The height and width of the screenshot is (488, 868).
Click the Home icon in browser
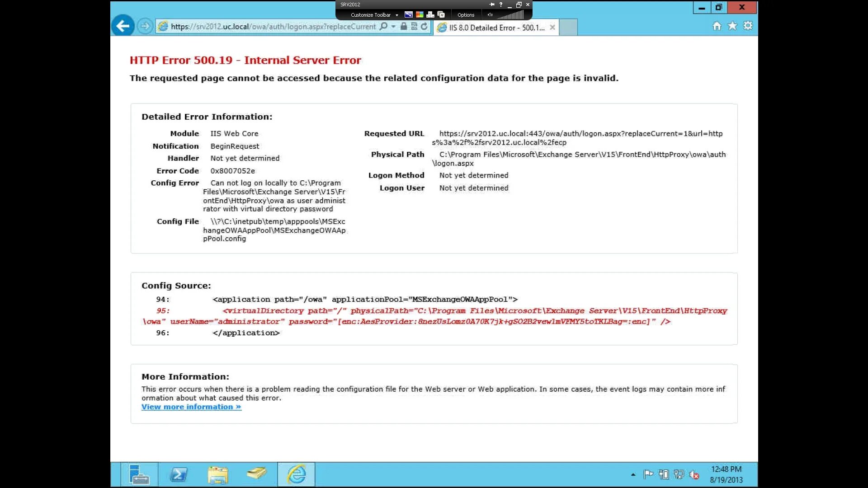[717, 26]
